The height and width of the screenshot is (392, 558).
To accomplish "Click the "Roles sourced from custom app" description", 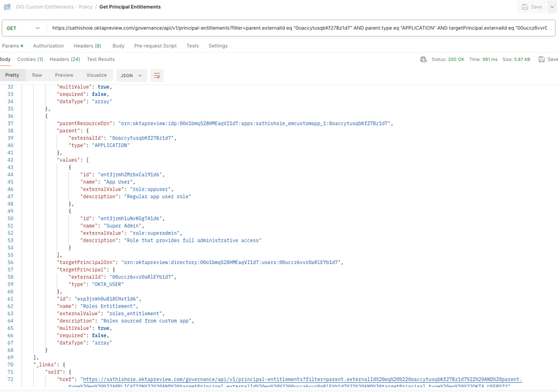I will pos(146,321).
